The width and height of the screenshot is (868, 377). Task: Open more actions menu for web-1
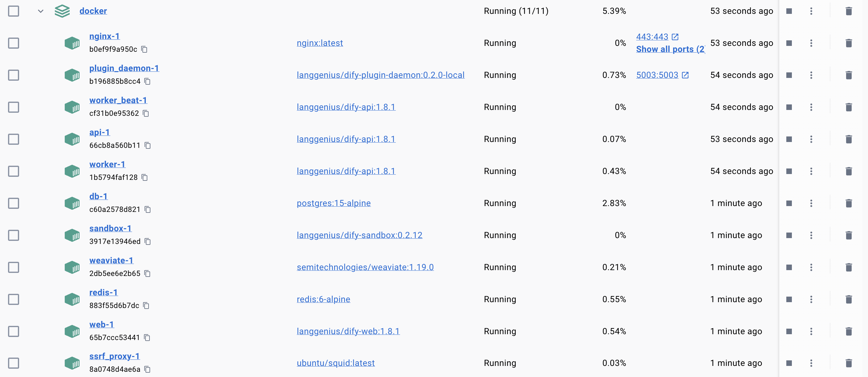pos(811,331)
